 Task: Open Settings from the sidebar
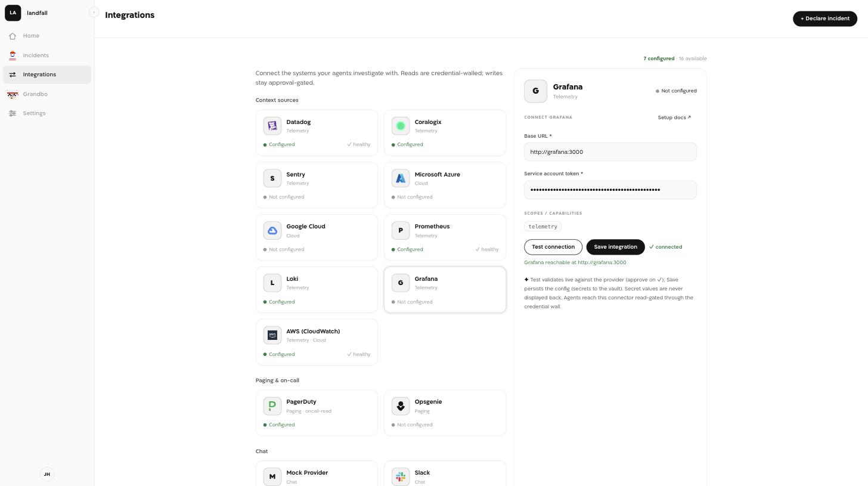[46, 113]
